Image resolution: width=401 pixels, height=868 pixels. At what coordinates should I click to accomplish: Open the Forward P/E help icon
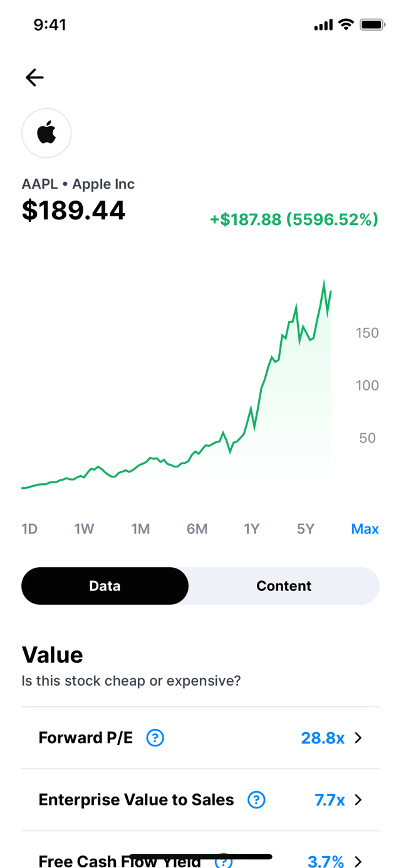tap(155, 738)
